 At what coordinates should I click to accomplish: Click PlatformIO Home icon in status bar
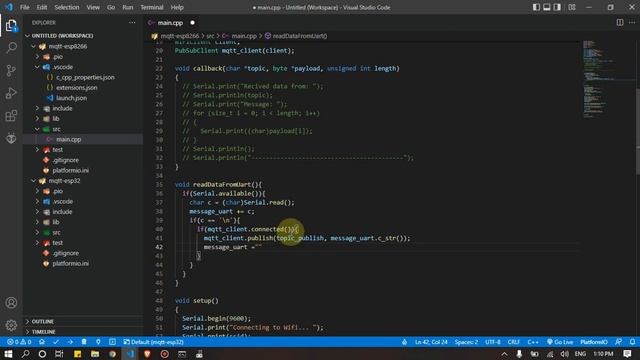tap(42, 342)
